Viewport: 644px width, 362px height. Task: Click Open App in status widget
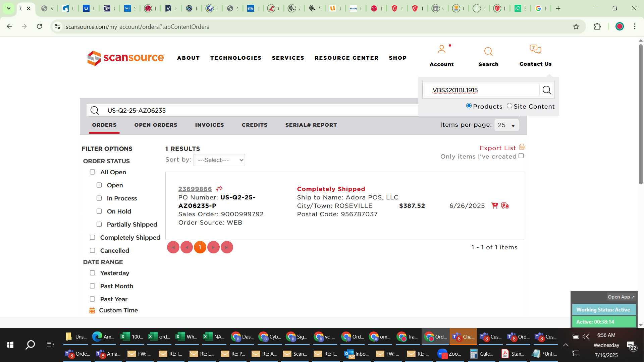tap(621, 297)
